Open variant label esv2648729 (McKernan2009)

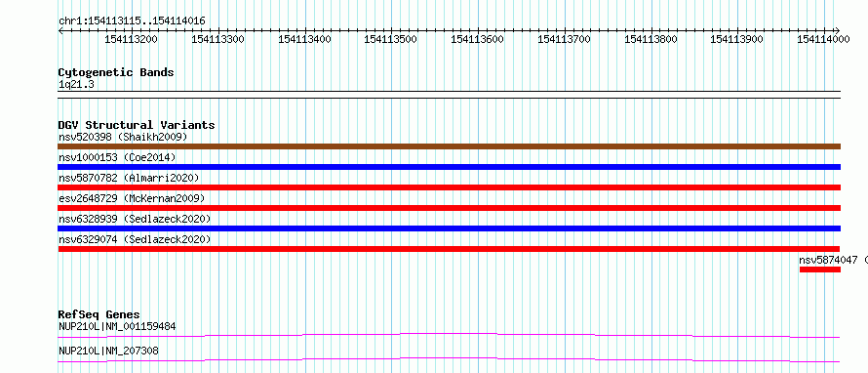pos(132,198)
